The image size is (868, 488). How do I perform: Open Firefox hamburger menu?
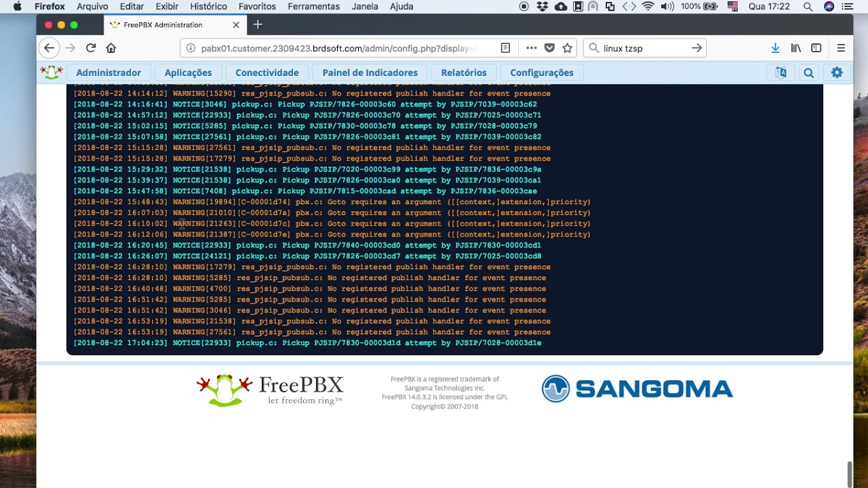(x=841, y=48)
